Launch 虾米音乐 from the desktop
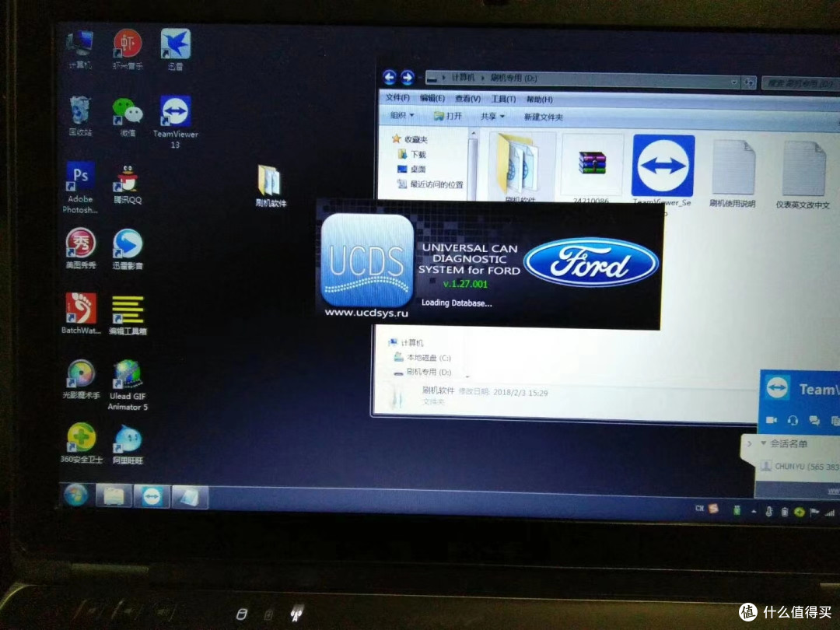840x630 pixels. (x=128, y=49)
